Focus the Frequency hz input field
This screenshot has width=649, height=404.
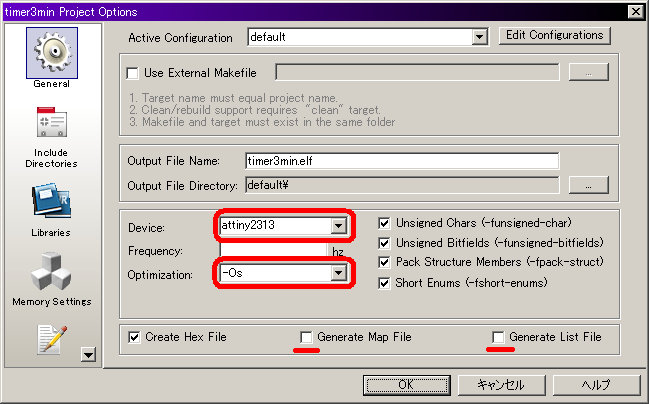274,250
